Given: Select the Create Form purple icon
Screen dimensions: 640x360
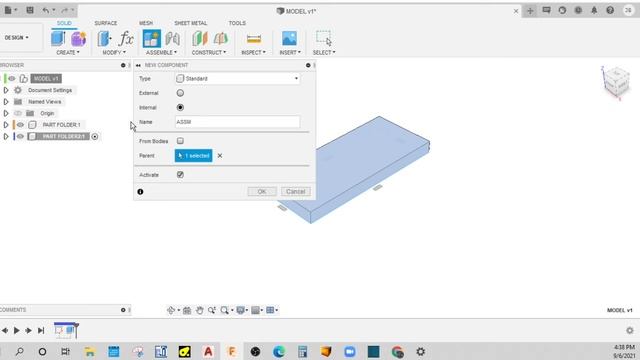Looking at the screenshot, I should pos(78,39).
